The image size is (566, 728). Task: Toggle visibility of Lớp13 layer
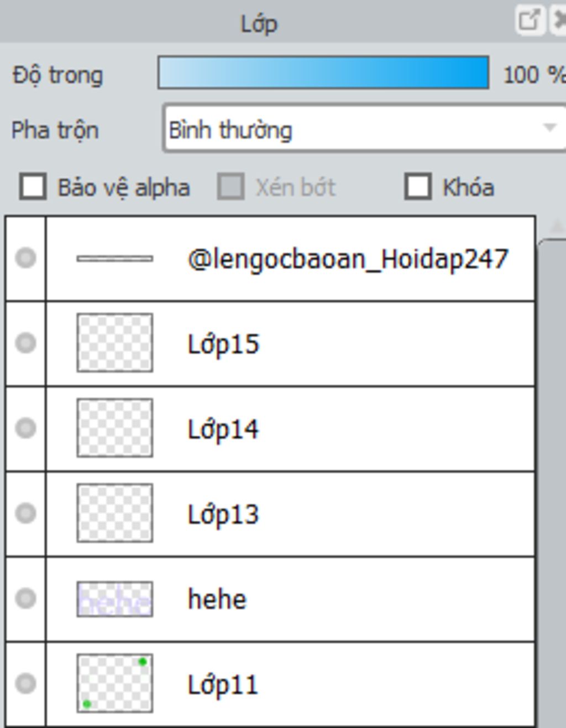(25, 514)
